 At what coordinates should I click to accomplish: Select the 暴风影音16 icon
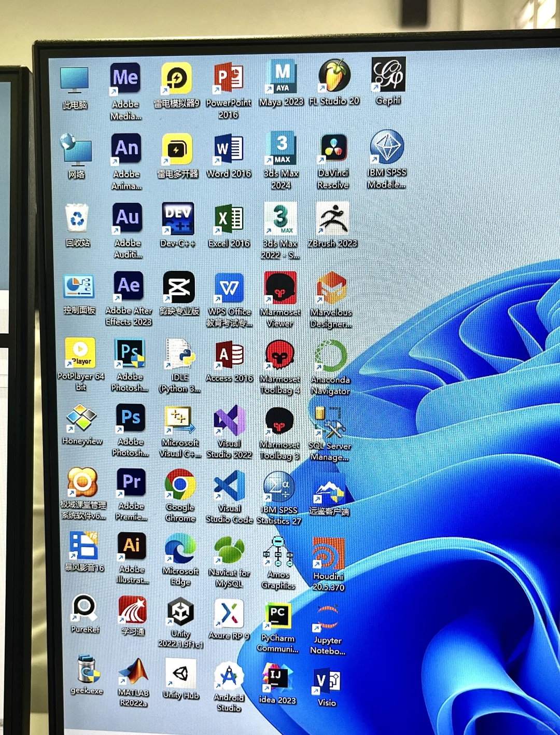pyautogui.click(x=84, y=546)
